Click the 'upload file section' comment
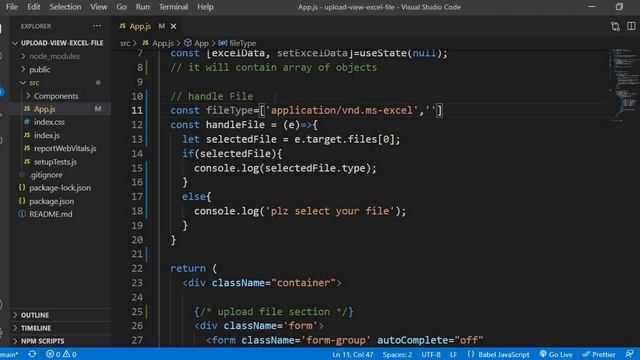Viewport: 640px width, 360px height. click(x=273, y=312)
